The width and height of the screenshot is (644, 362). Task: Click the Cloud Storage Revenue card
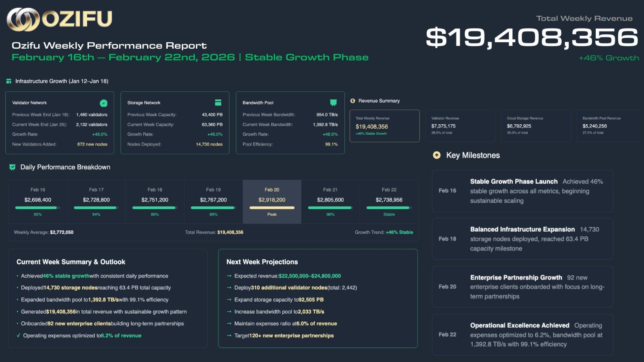click(535, 125)
